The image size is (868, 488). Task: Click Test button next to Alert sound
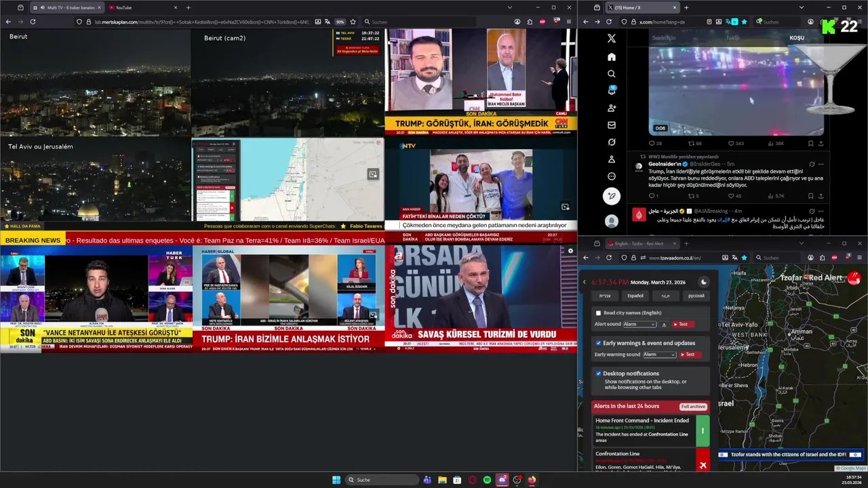point(683,325)
